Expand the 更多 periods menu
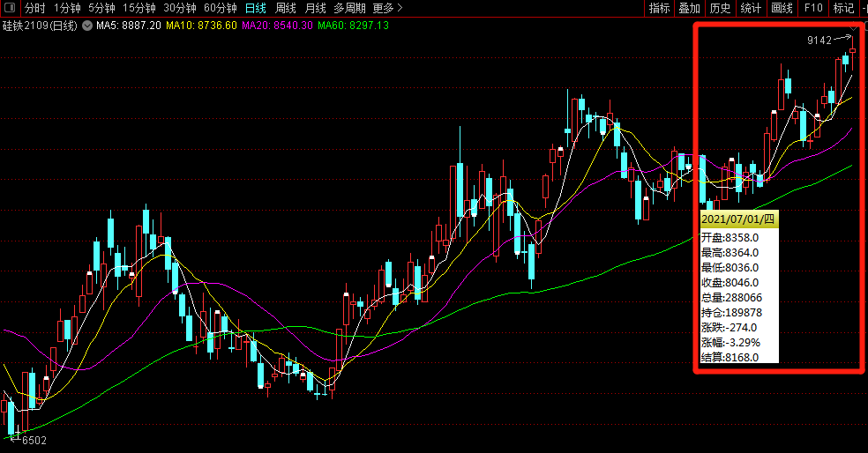 (383, 8)
